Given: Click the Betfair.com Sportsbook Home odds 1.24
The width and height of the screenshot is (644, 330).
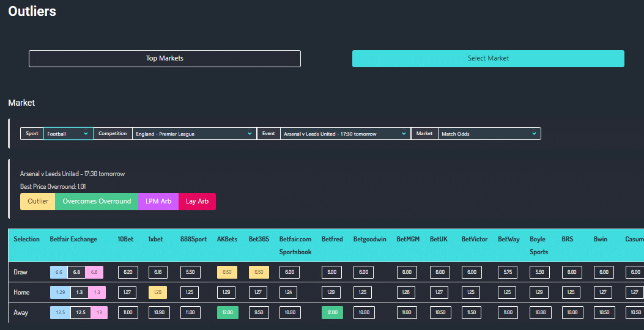Looking at the screenshot, I should [x=288, y=292].
